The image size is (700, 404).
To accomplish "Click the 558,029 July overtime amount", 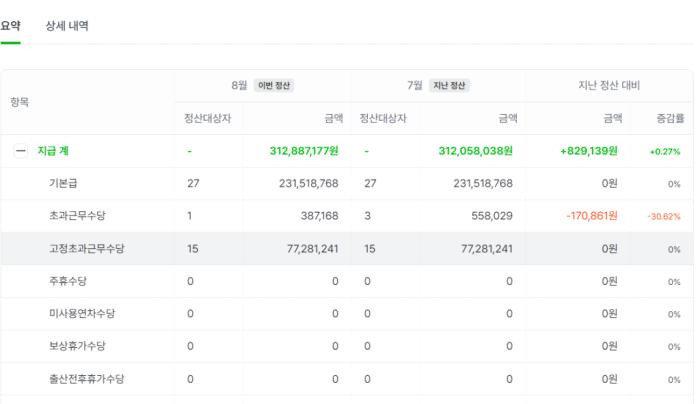I will click(x=492, y=216).
